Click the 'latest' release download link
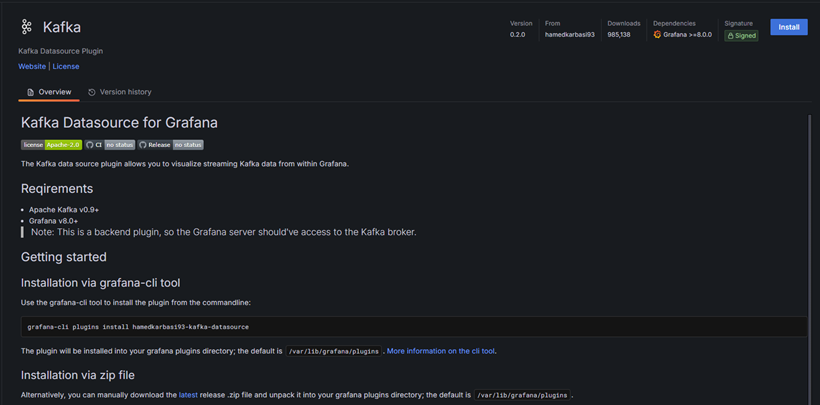Screen dimensions: 820x405 coord(188,395)
